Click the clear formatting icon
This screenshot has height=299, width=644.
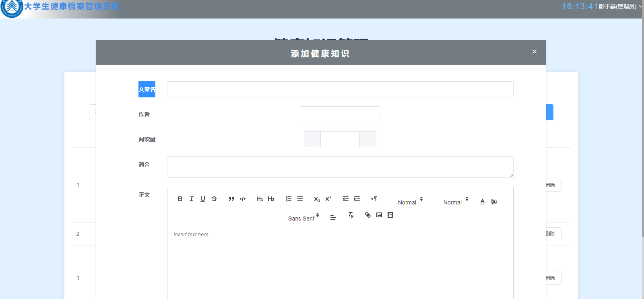pyautogui.click(x=351, y=215)
